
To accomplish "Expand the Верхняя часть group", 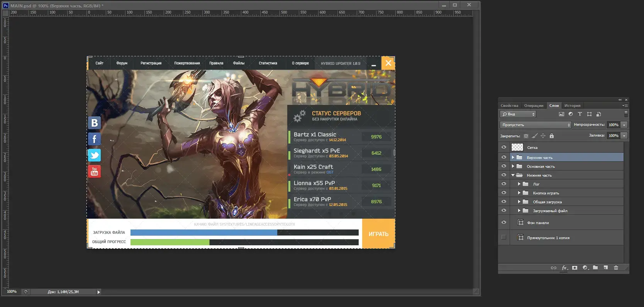I will (513, 157).
